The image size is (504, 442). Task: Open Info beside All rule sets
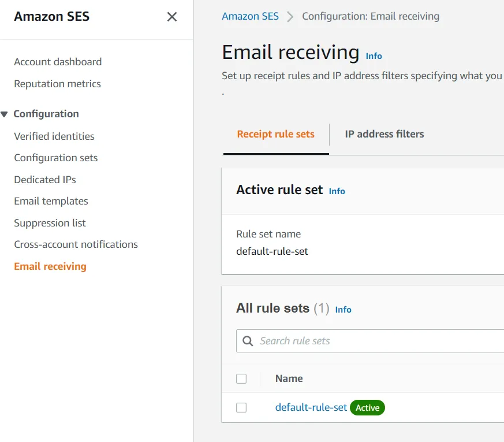click(x=343, y=310)
